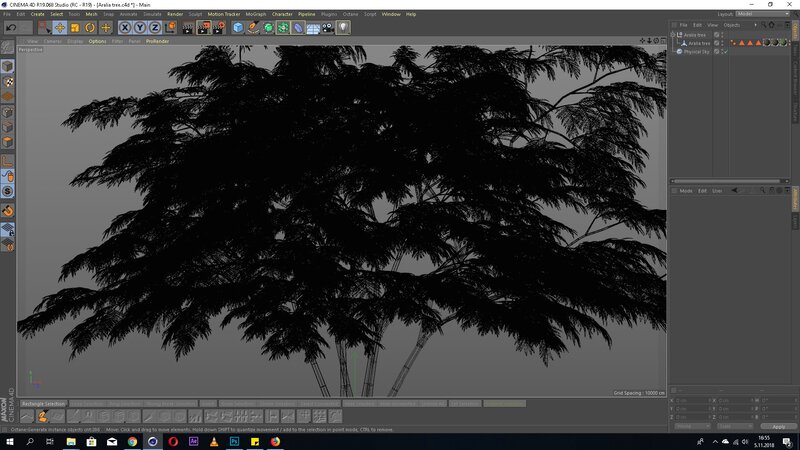Select the Make Editable icon in left sidebar
The image size is (800, 450).
pos(7,47)
